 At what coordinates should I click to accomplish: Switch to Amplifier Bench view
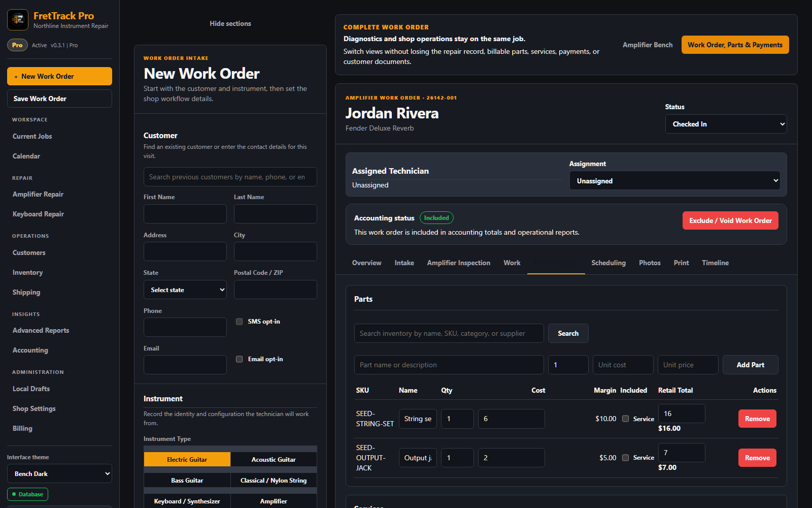(648, 45)
